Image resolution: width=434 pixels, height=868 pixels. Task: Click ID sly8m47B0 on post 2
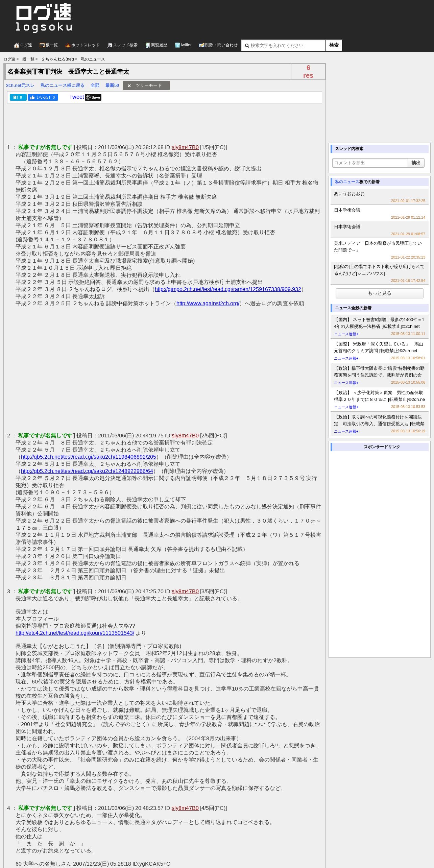tap(185, 436)
